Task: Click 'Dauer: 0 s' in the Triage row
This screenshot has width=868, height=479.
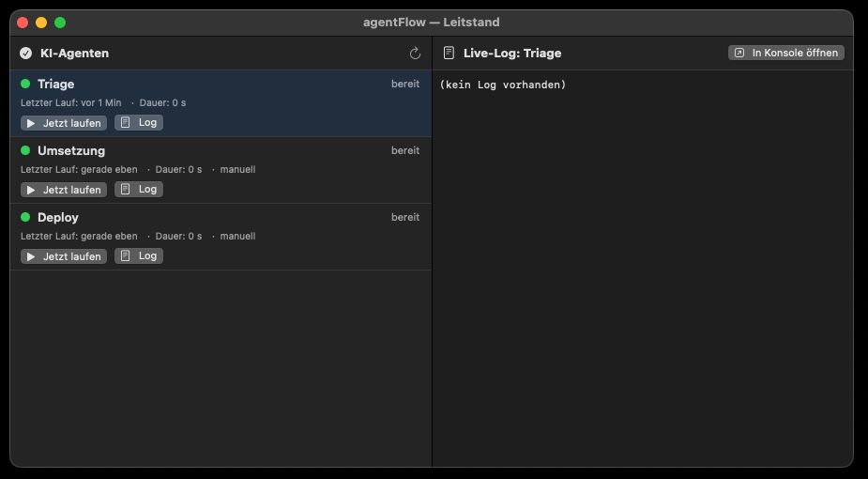Action: tap(162, 103)
